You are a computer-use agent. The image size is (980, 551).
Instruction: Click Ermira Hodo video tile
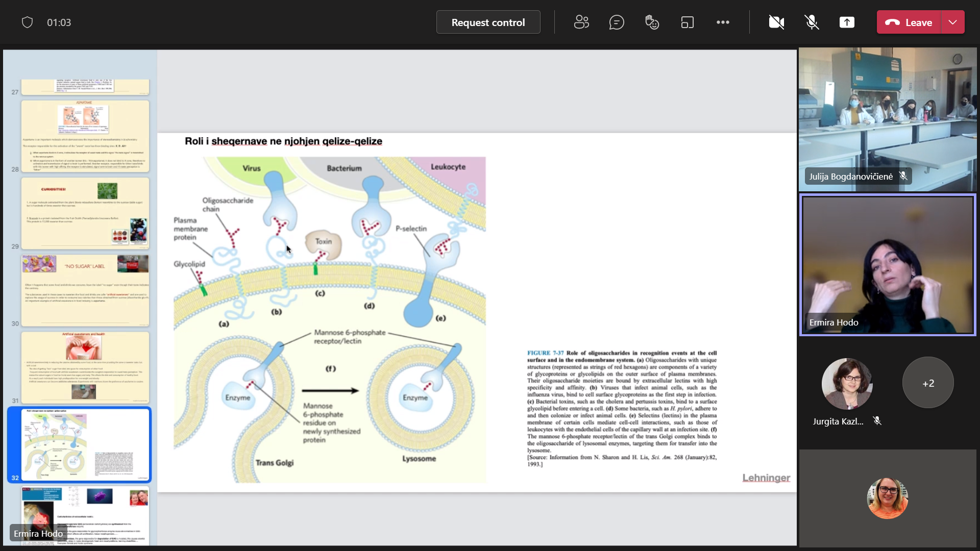point(888,265)
